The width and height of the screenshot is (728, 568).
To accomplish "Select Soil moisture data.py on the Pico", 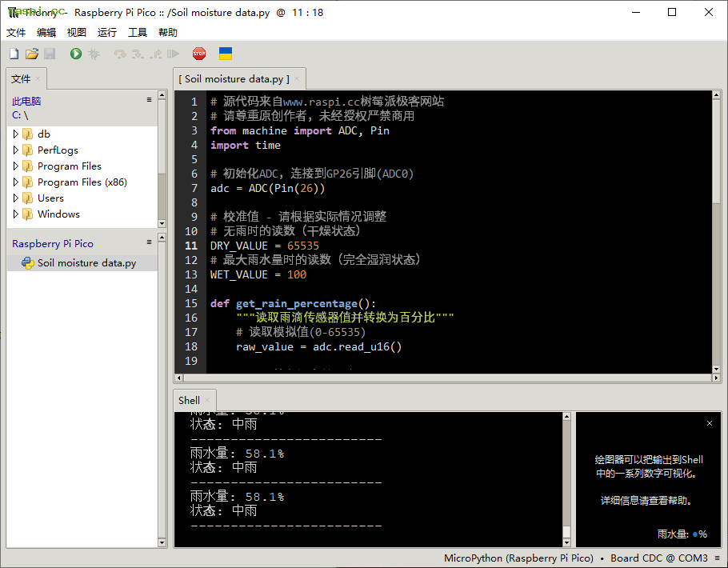I will tap(82, 263).
